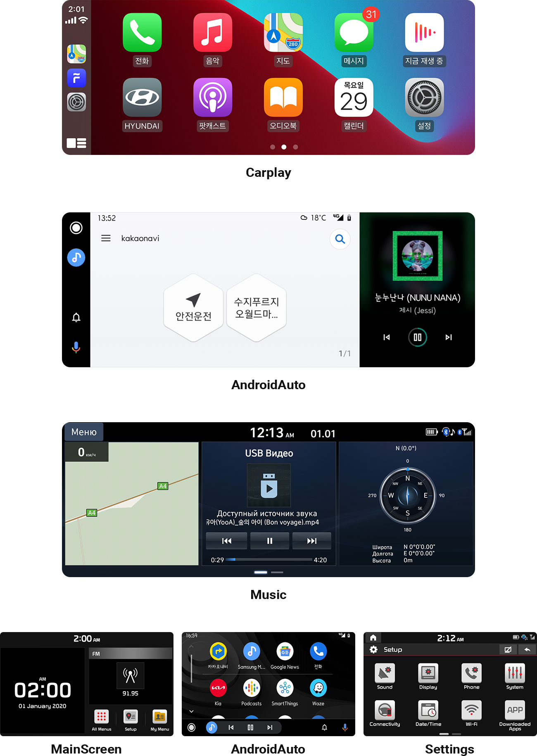Search in kakaonavi with magnifier
Screen dimensions: 537x756
point(340,239)
